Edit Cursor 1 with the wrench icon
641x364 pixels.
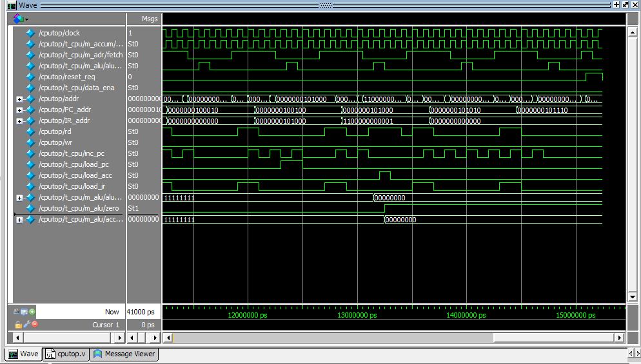click(26, 324)
